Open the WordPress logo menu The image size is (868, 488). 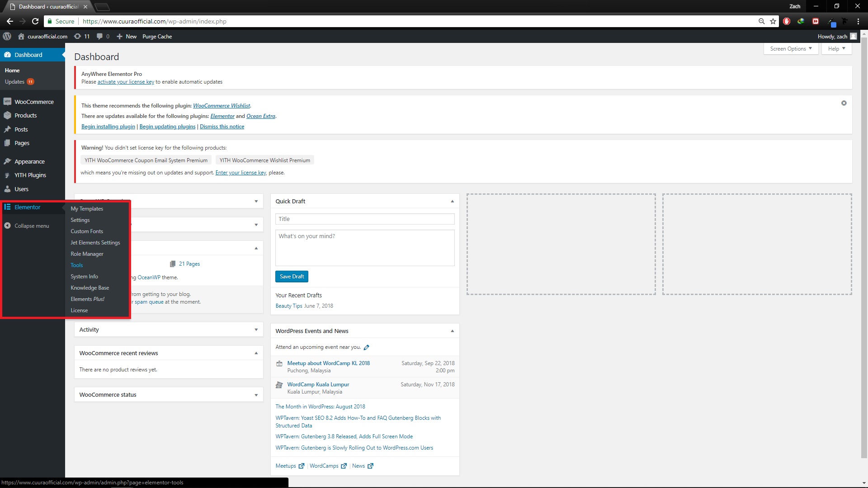[x=7, y=36]
